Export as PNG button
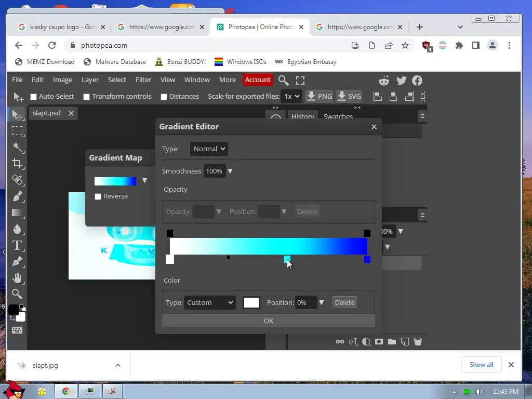 point(320,96)
